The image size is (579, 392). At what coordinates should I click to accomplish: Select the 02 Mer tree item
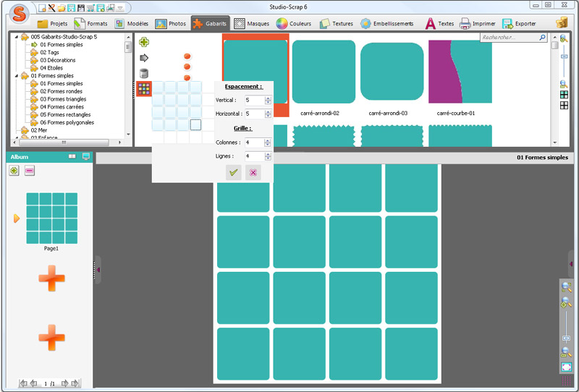point(39,130)
